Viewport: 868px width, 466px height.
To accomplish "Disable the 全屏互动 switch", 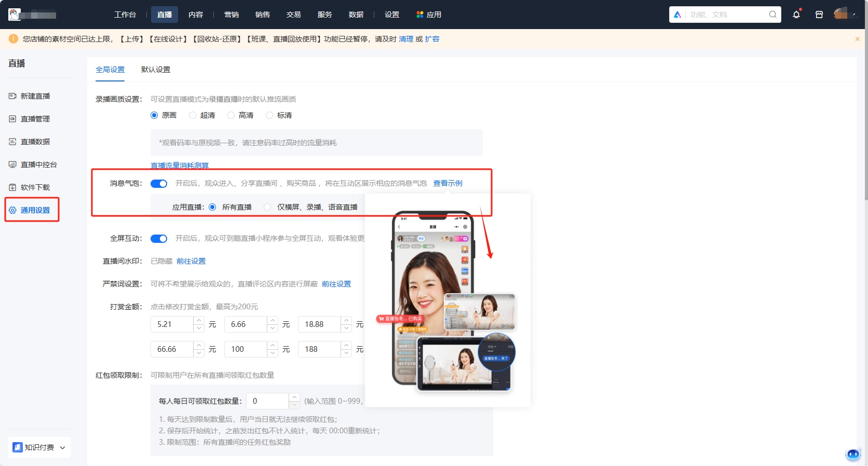I will click(x=159, y=239).
